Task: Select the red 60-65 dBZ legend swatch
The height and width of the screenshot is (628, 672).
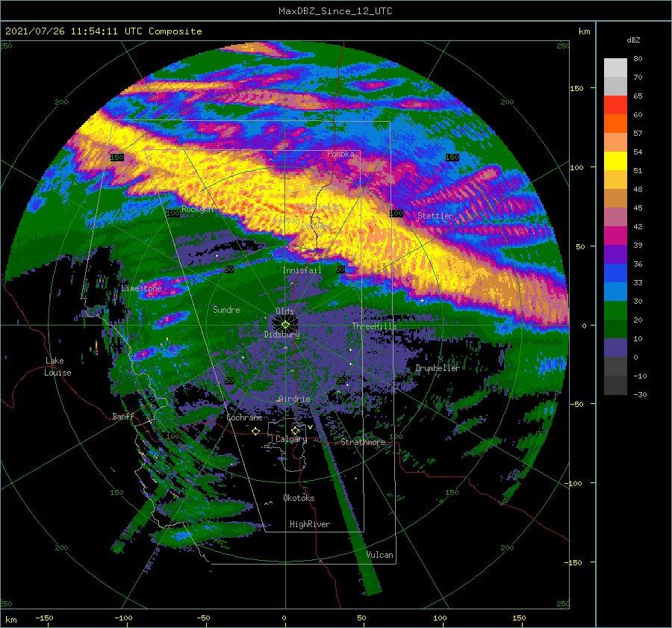Action: (615, 105)
